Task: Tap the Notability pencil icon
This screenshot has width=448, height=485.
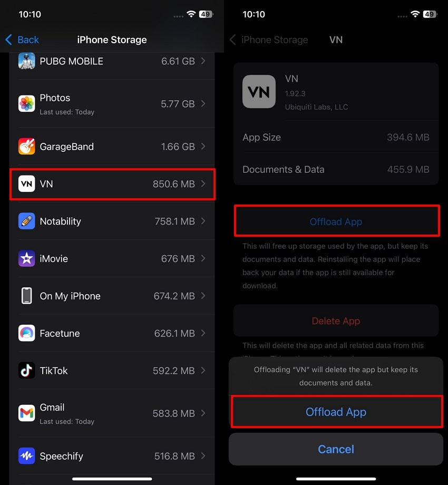Action: tap(26, 221)
